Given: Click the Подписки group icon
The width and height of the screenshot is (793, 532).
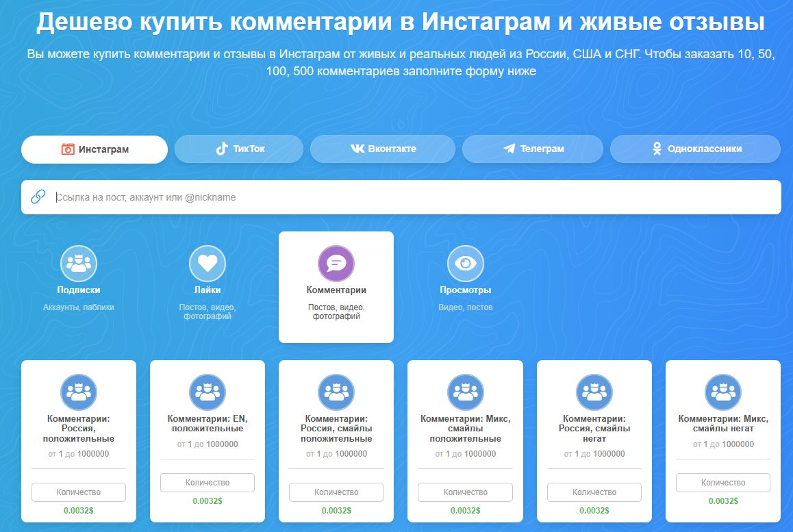Looking at the screenshot, I should (78, 264).
